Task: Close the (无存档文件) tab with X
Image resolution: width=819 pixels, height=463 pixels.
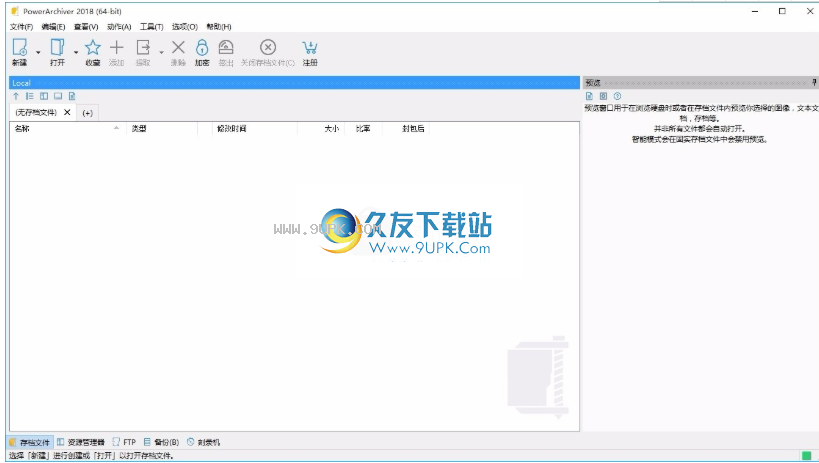Action: pos(67,112)
